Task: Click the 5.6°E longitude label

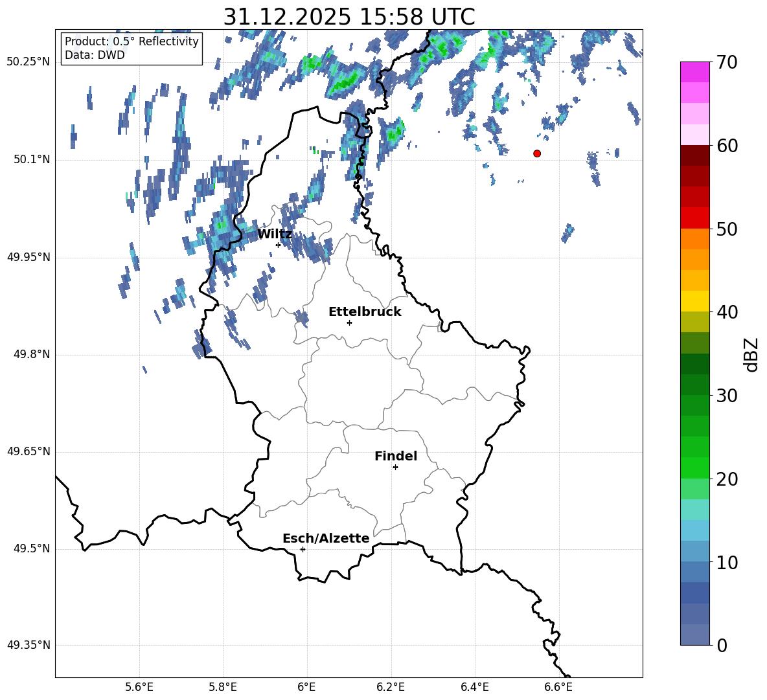Action: (x=139, y=688)
